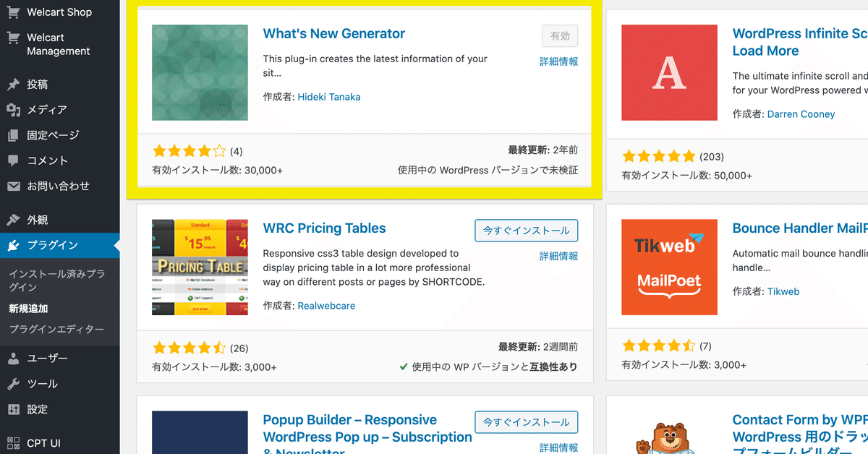The height and width of the screenshot is (454, 868).
Task: Click What's New Generator star rating
Action: pyautogui.click(x=189, y=151)
